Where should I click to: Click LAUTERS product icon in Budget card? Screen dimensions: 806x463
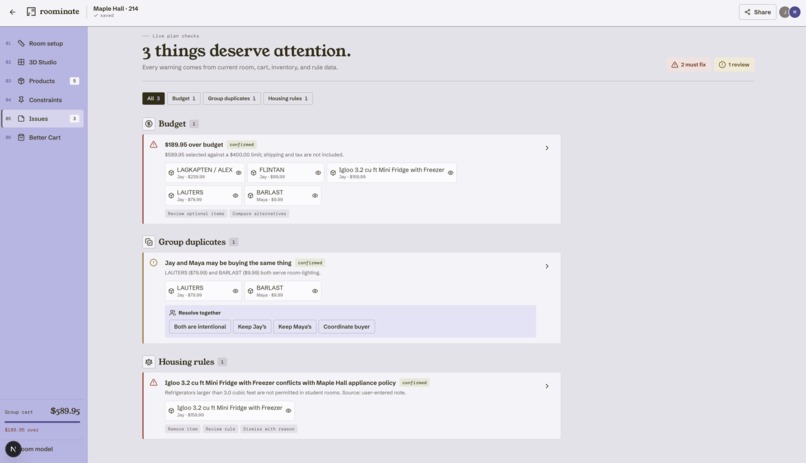[171, 196]
